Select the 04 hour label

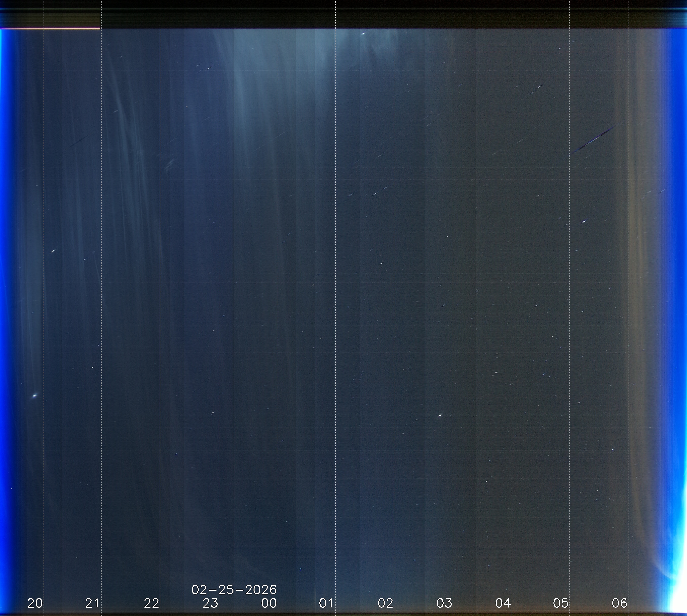[503, 603]
